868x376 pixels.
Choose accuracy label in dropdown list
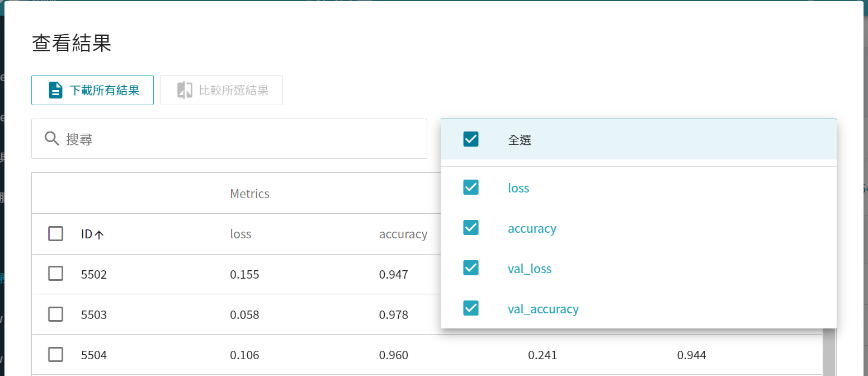pos(531,228)
